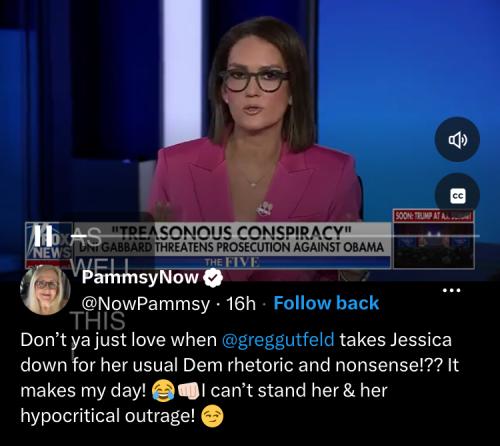Open the post by clicking 'hypocritical outrage' text
Viewport: 500px width, 446px height.
coord(107,416)
